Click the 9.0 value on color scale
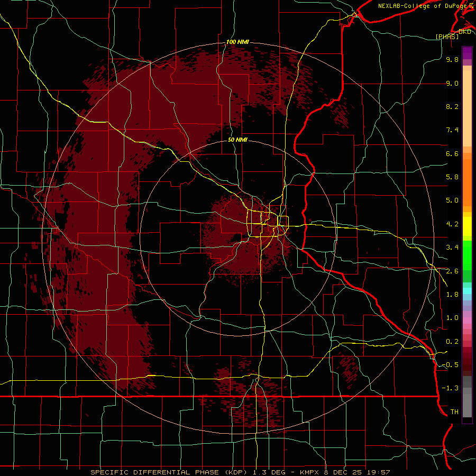Screen dimensions: 476x476 click(x=452, y=83)
